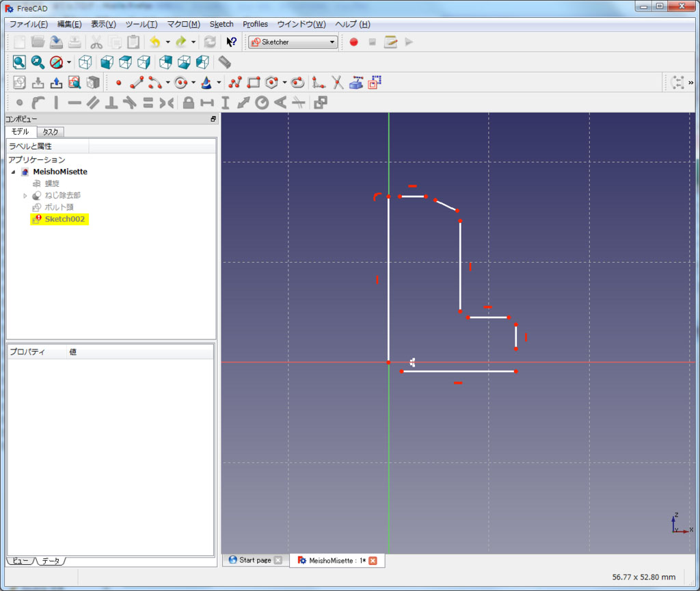This screenshot has width=700, height=591.
Task: Click the Redo arrow icon
Action: (180, 42)
